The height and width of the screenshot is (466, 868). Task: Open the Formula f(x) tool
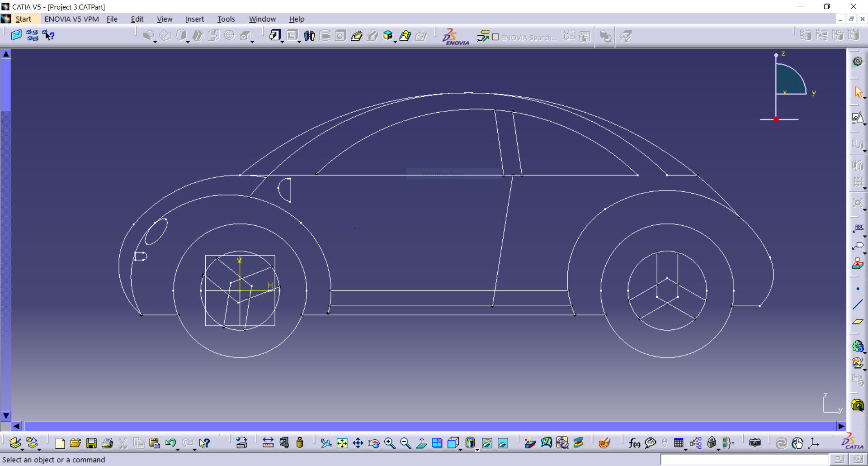[x=634, y=443]
